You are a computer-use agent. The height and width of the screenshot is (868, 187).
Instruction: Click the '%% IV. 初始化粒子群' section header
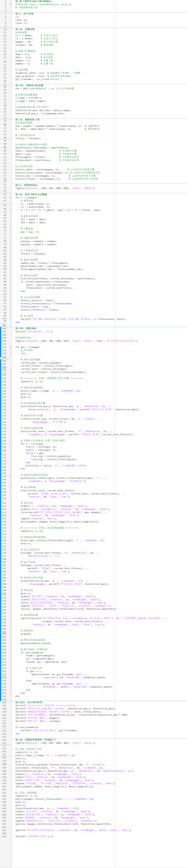(27, 120)
